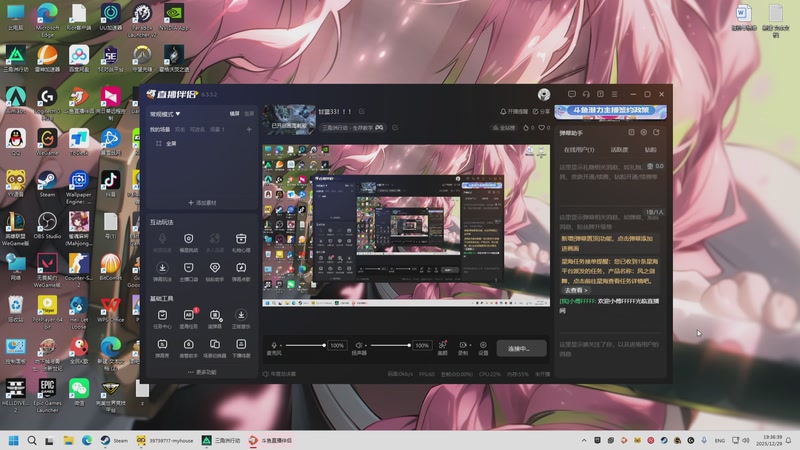Switch to 竖屏 portrait mode

tap(249, 114)
